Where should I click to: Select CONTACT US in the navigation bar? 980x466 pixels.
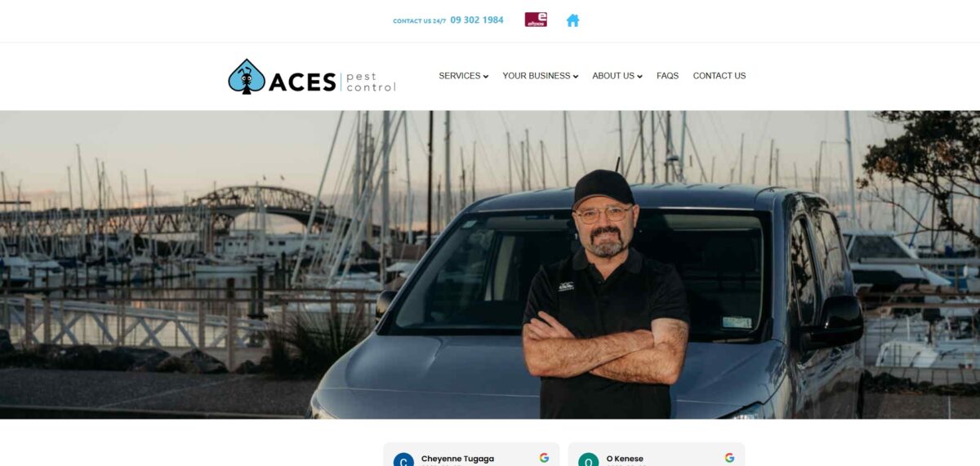click(x=719, y=76)
